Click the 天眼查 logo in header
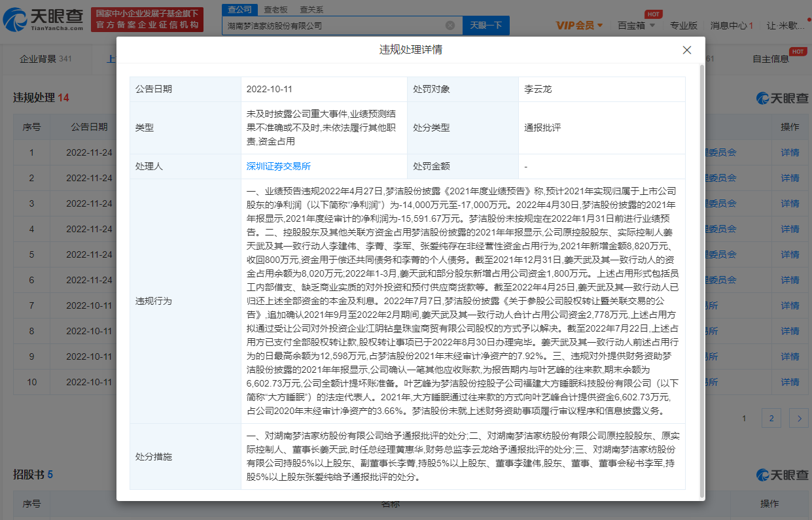This screenshot has height=520, width=812. [43, 20]
